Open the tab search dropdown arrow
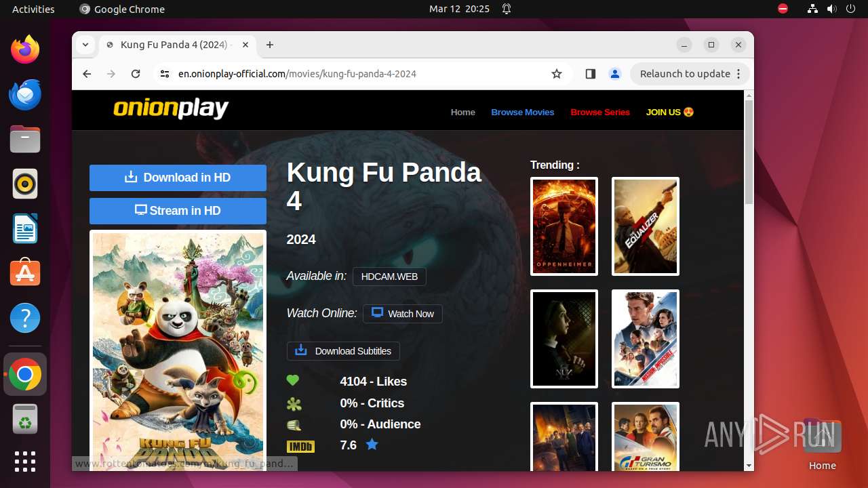The height and width of the screenshot is (488, 868). pos(85,45)
